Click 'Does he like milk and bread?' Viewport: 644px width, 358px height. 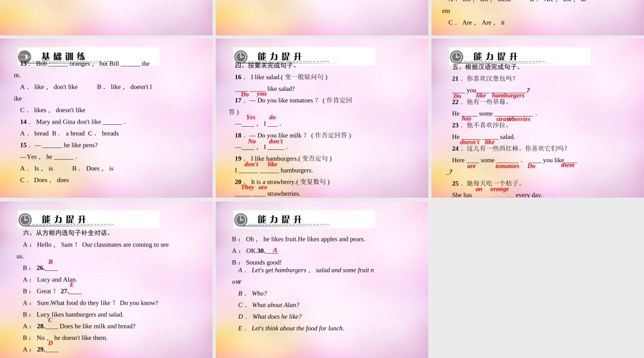click(x=98, y=326)
